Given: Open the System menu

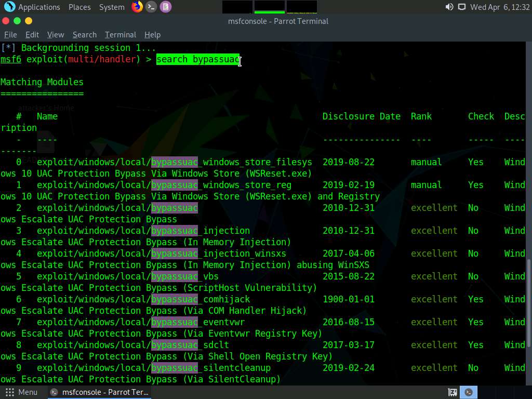Looking at the screenshot, I should pyautogui.click(x=112, y=7).
